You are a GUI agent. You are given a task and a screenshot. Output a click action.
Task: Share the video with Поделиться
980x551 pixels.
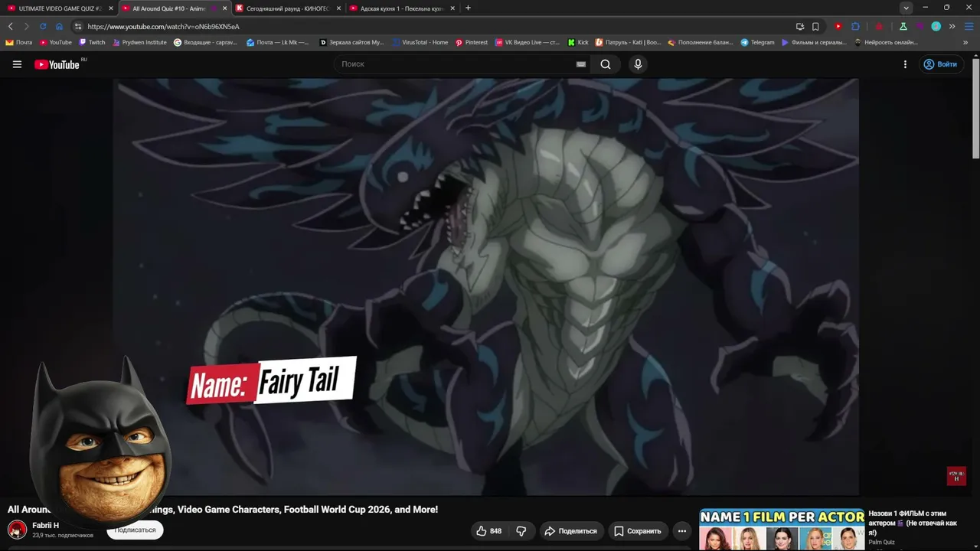pyautogui.click(x=570, y=531)
